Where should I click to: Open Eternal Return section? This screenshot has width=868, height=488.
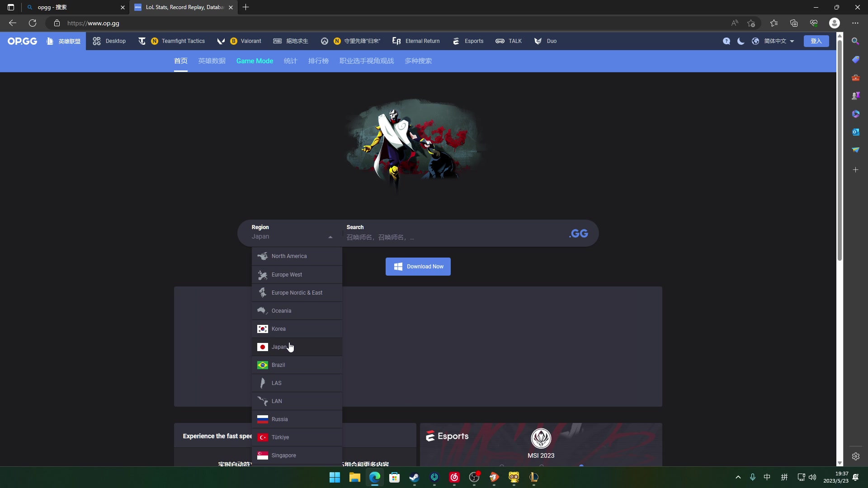(x=416, y=41)
